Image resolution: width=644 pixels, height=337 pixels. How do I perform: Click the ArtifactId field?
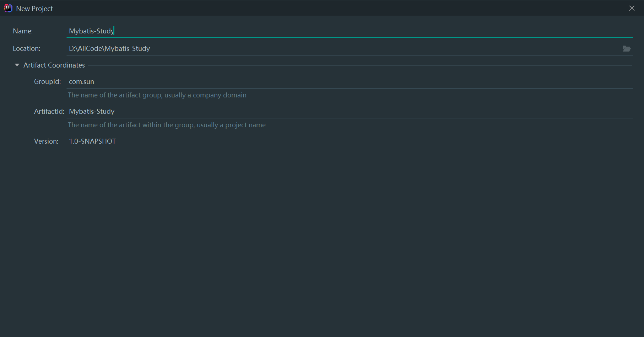pyautogui.click(x=350, y=111)
